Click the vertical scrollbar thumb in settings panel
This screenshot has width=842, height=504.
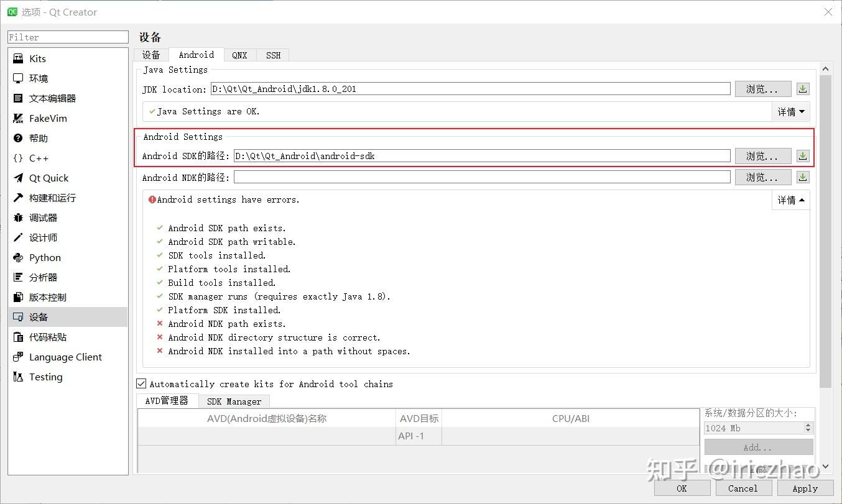[825, 231]
